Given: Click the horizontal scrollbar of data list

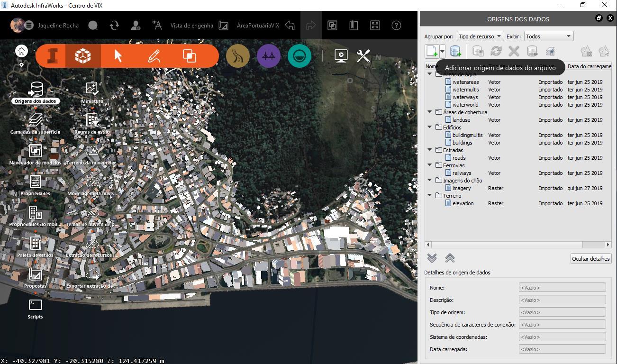Looking at the screenshot, I should tap(518, 245).
